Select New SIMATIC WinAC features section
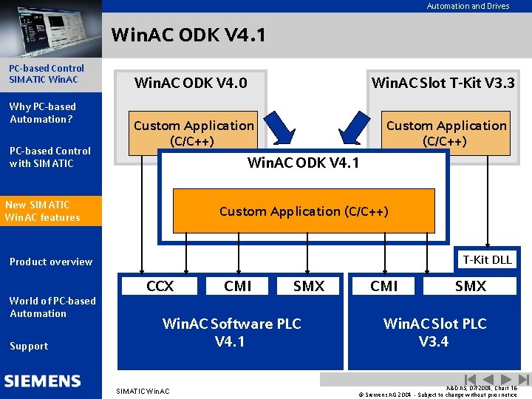This screenshot has height=399, width=532. click(51, 211)
